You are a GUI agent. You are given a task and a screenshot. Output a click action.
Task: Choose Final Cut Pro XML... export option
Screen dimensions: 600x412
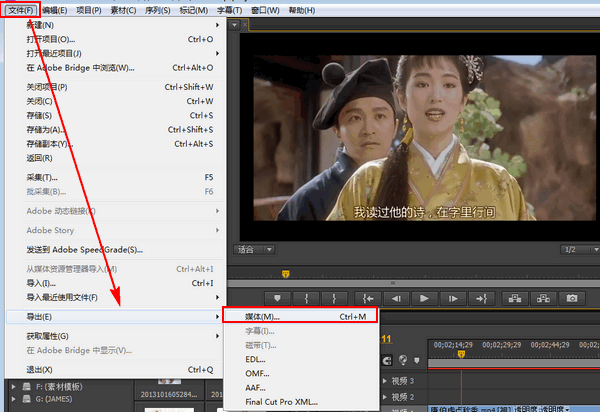(301, 402)
